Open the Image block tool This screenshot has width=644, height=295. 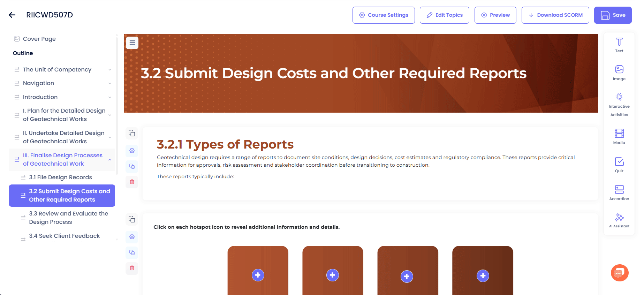[619, 73]
